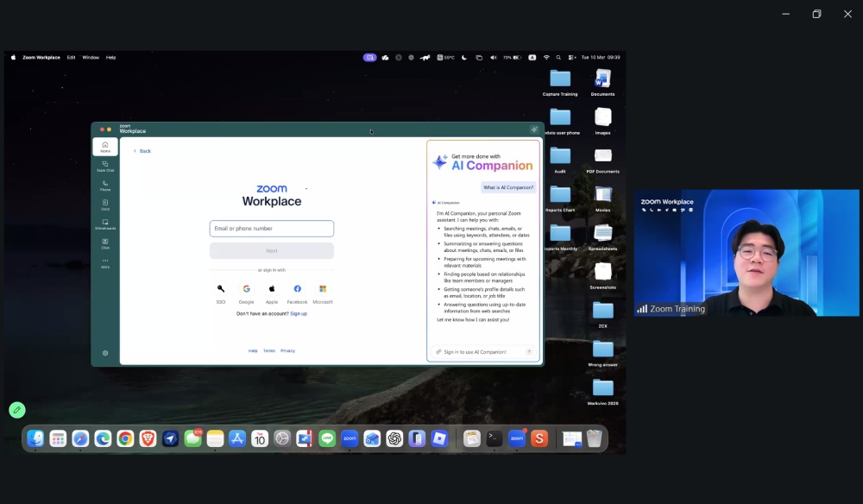Open the Documents folder on desktop
The image size is (863, 504).
[602, 79]
